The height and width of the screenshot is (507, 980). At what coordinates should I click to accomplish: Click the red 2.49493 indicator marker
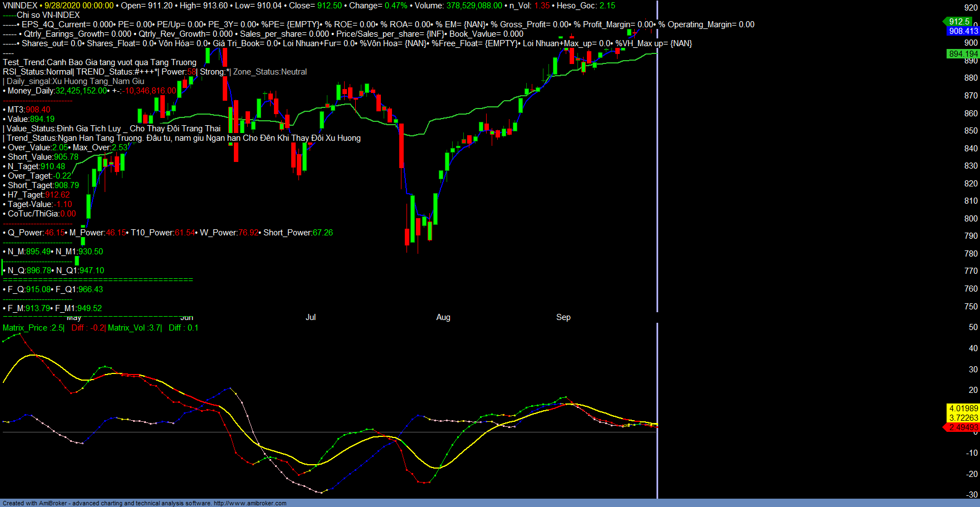pos(963,427)
